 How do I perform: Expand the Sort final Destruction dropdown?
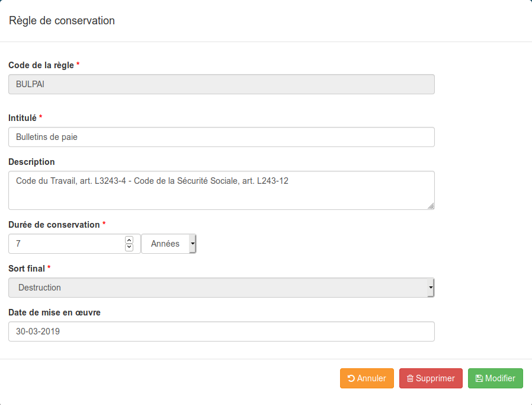(x=222, y=288)
